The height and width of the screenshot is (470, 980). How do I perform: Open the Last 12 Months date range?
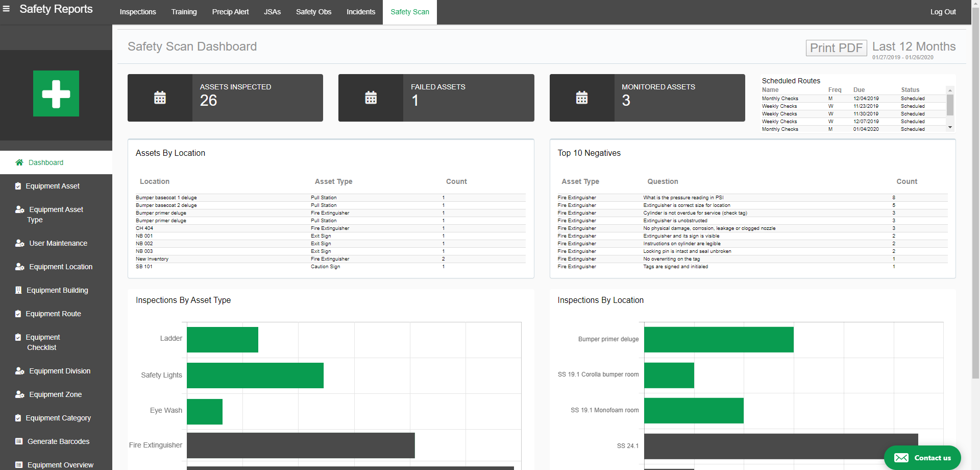pyautogui.click(x=914, y=46)
